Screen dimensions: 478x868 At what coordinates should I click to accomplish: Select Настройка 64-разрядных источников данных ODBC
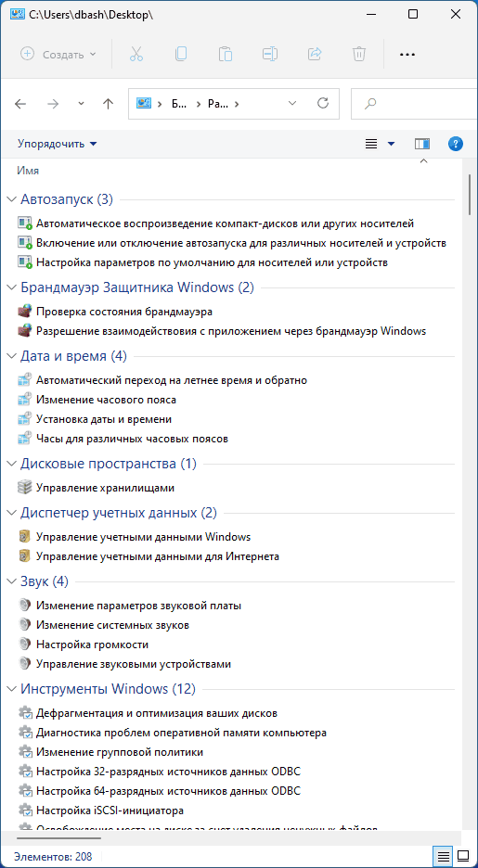[x=168, y=791]
